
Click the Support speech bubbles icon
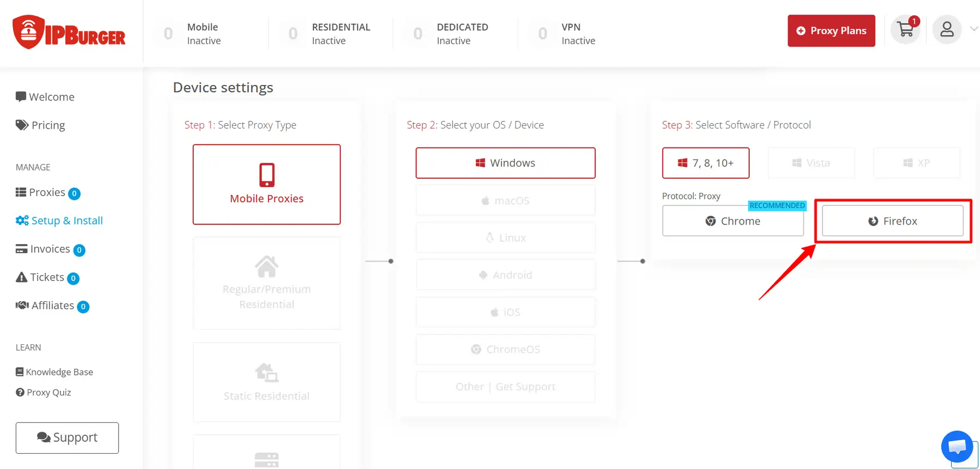(44, 437)
